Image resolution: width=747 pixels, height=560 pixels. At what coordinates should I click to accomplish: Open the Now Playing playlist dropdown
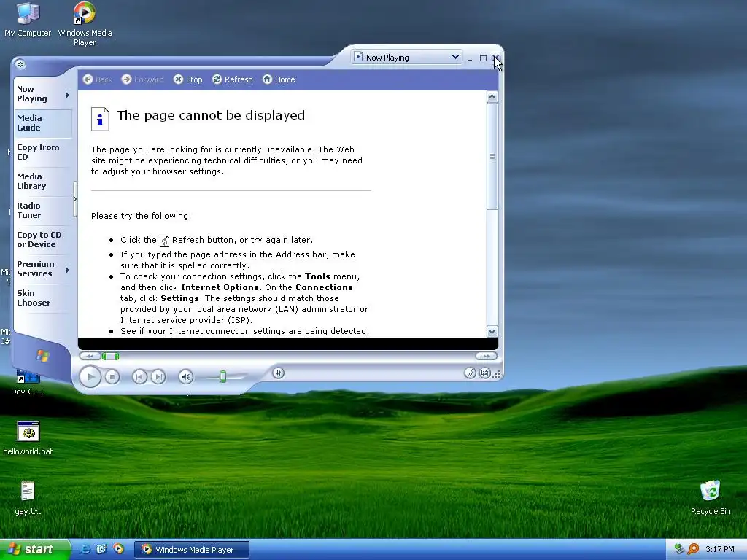[x=455, y=57]
